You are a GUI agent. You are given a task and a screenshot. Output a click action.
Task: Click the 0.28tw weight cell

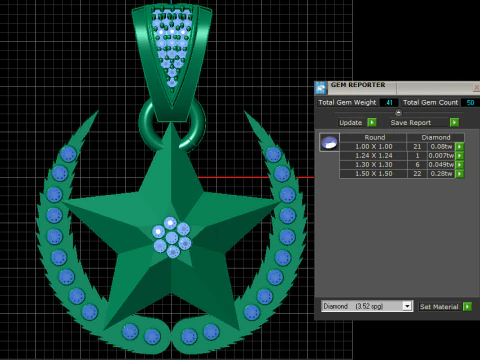(x=441, y=173)
